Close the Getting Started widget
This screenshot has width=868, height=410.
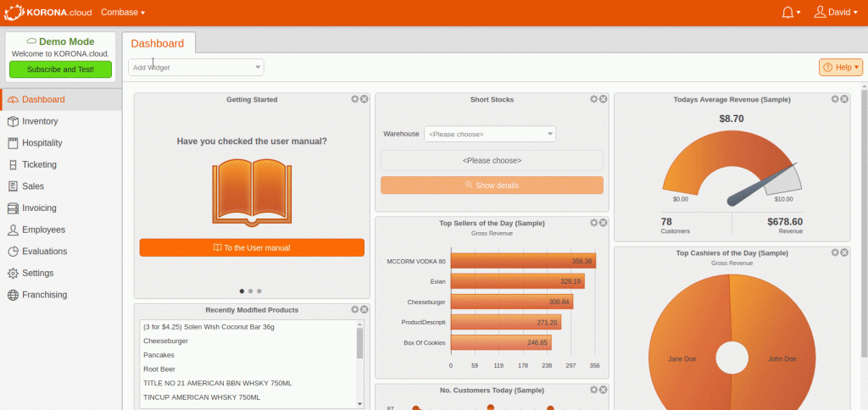coord(364,99)
